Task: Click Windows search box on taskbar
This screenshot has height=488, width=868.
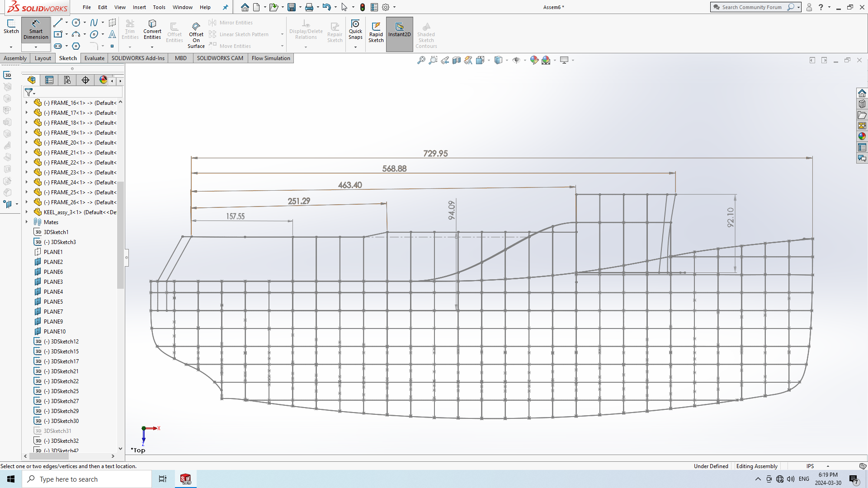Action: (87, 479)
